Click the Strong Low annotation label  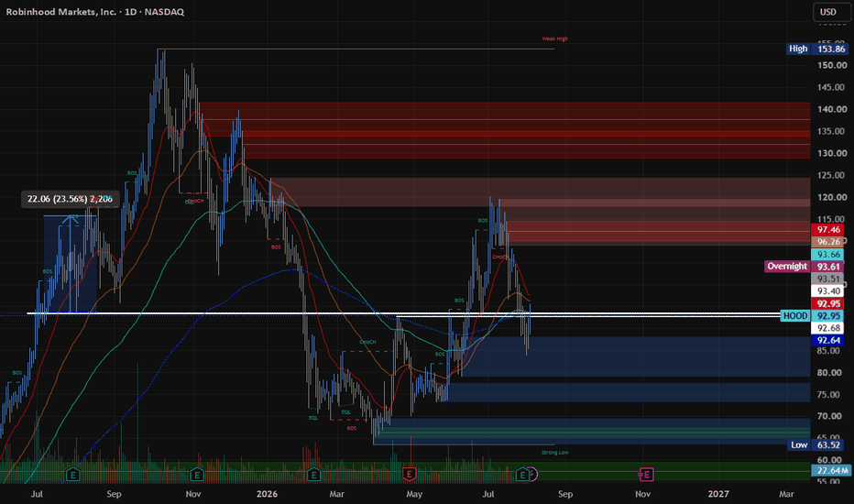pyautogui.click(x=555, y=453)
